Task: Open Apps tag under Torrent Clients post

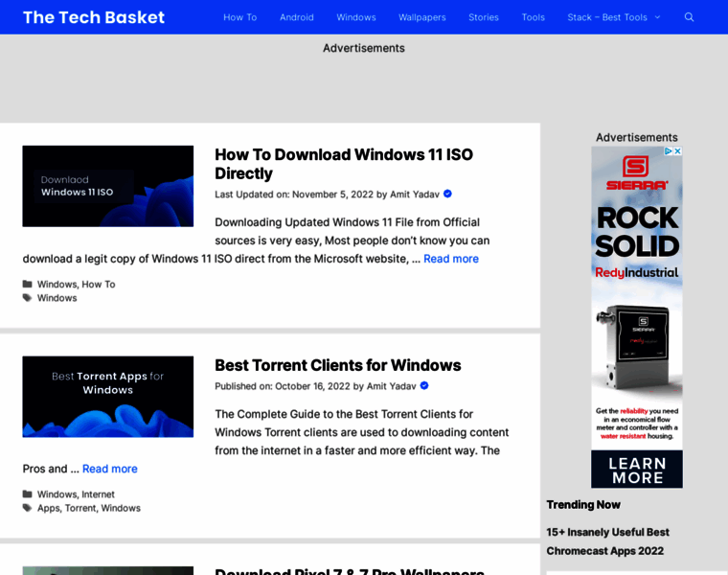Action: click(48, 508)
